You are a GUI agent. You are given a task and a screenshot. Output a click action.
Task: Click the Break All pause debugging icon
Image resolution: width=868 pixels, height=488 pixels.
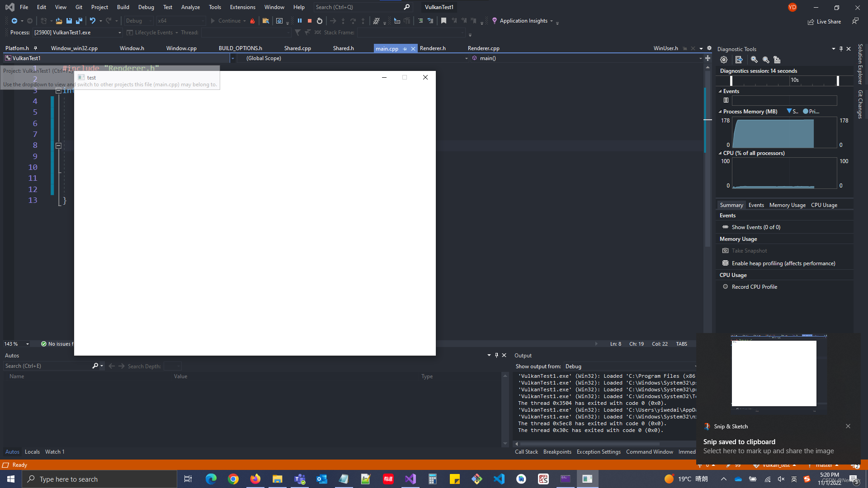pos(299,21)
